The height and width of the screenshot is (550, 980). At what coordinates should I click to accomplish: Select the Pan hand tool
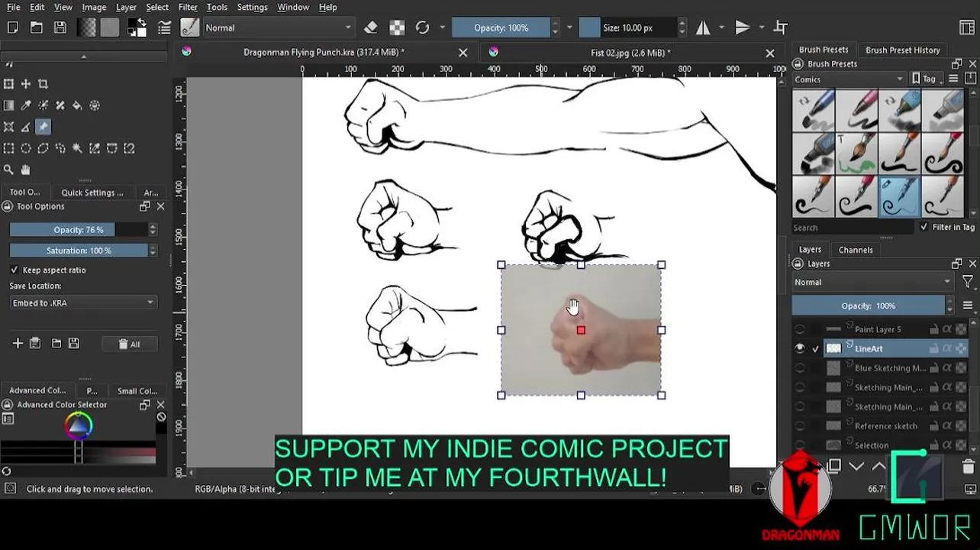click(25, 170)
